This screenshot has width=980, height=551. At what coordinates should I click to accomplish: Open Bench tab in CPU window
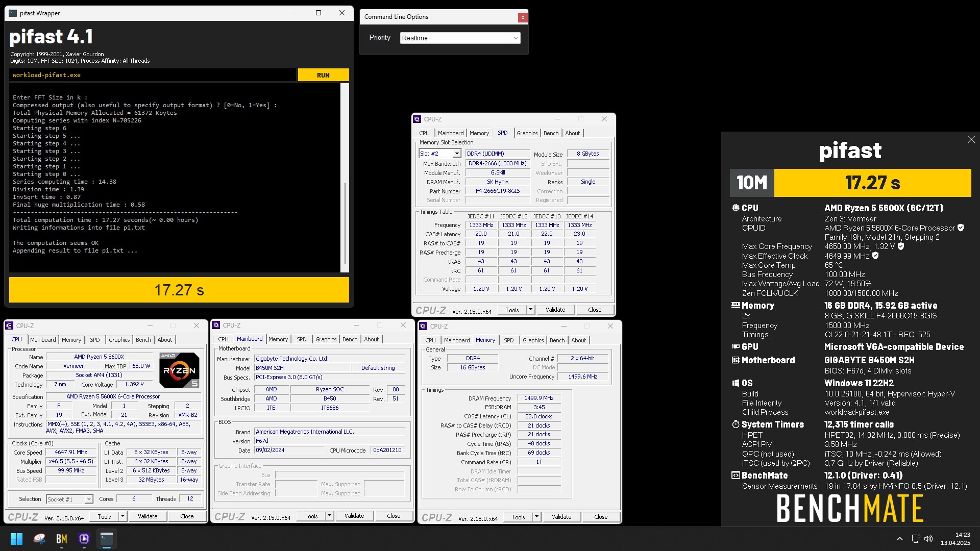(143, 340)
